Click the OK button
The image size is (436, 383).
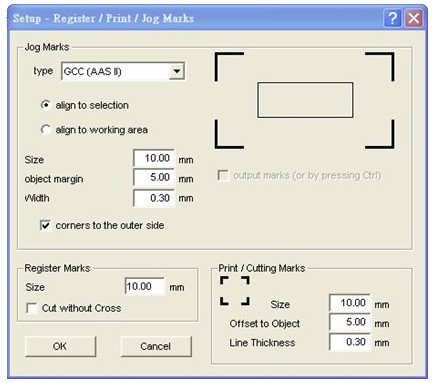pos(60,346)
